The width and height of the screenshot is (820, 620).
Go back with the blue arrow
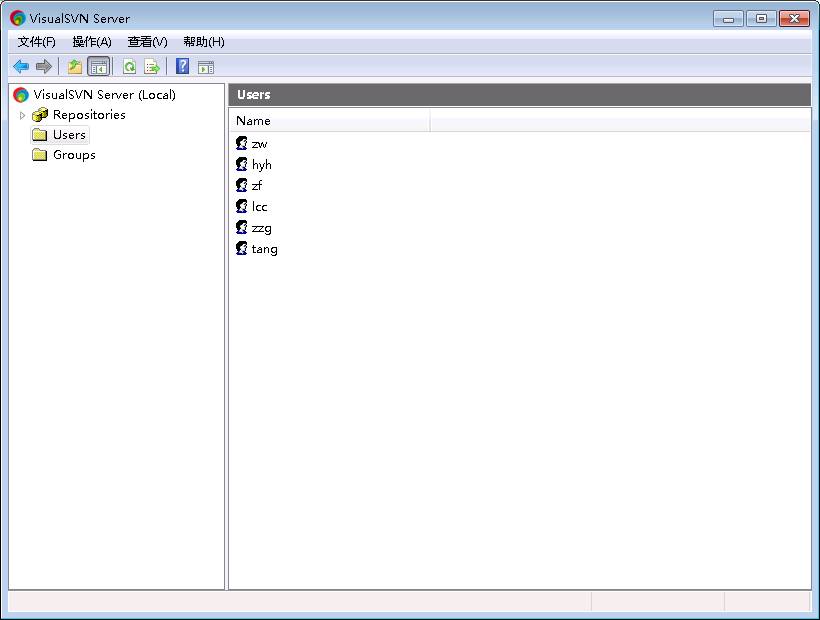click(x=21, y=66)
